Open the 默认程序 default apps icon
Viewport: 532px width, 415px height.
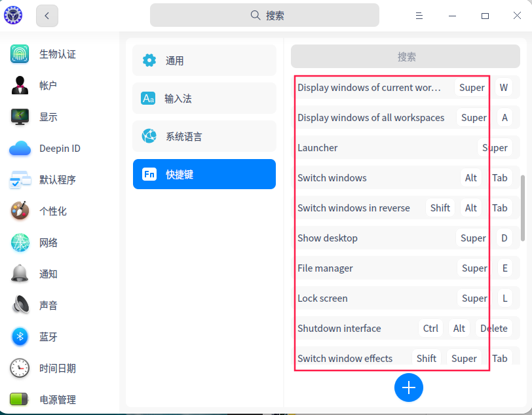(x=20, y=180)
